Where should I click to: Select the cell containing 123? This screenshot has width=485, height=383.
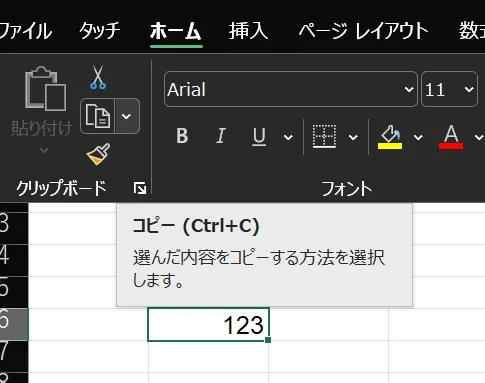(208, 325)
